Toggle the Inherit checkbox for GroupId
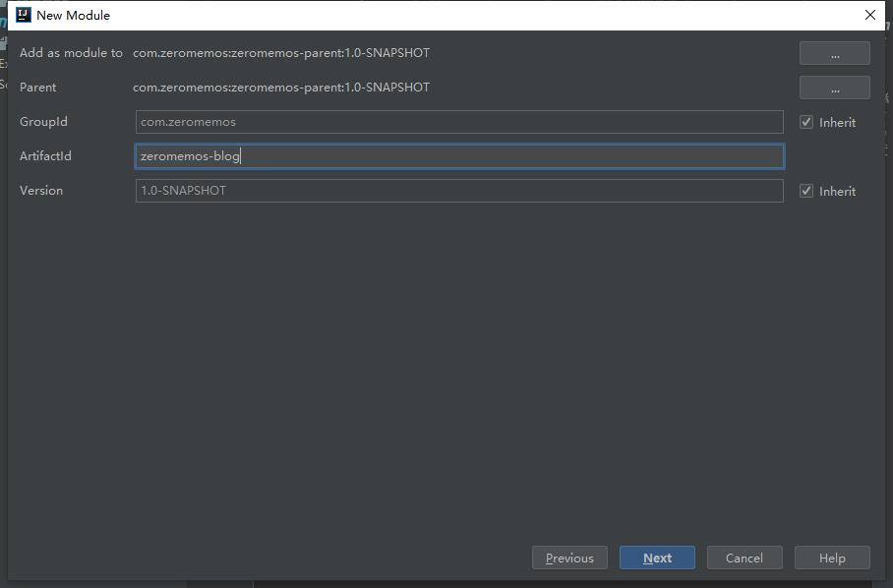This screenshot has width=893, height=588. [806, 122]
